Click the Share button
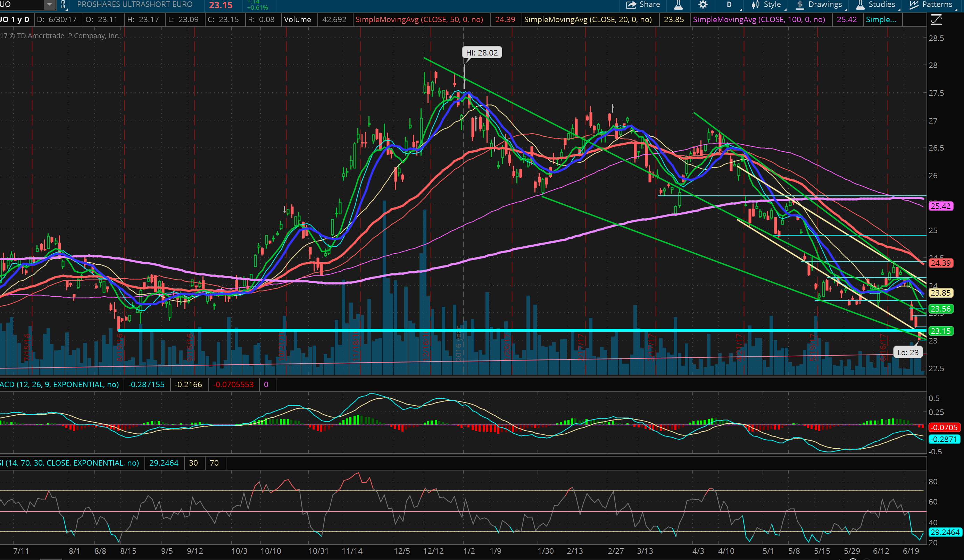Viewport: 964px width, 560px height. tap(643, 5)
